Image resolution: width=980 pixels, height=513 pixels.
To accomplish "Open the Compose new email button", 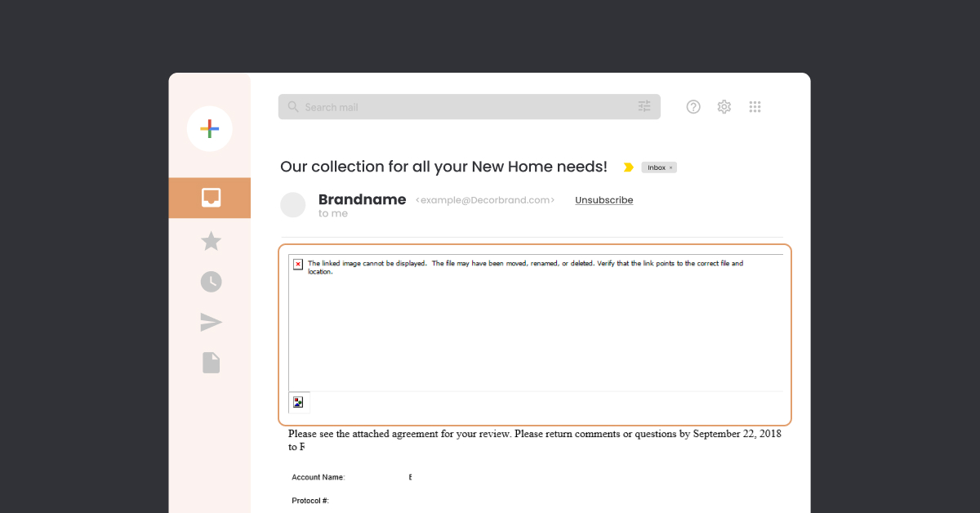I will 210,128.
